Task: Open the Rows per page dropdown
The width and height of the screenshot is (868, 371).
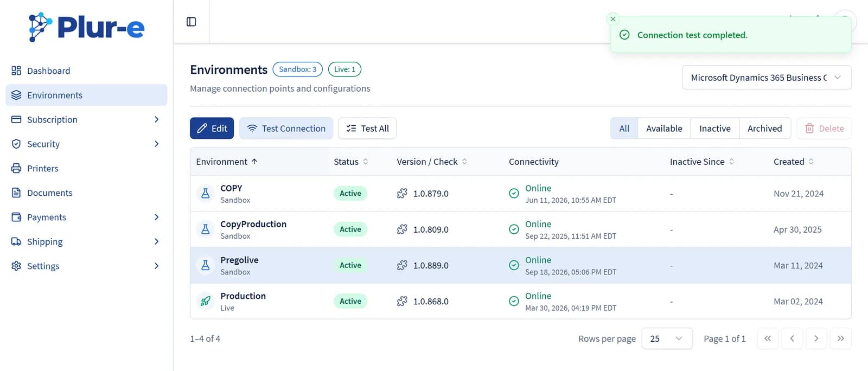Action: pos(667,338)
